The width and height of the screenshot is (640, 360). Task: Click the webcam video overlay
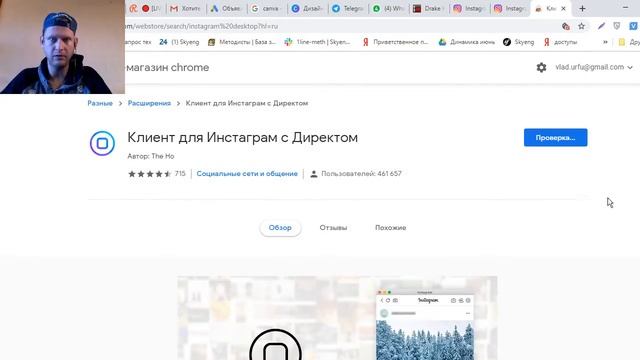(x=62, y=47)
